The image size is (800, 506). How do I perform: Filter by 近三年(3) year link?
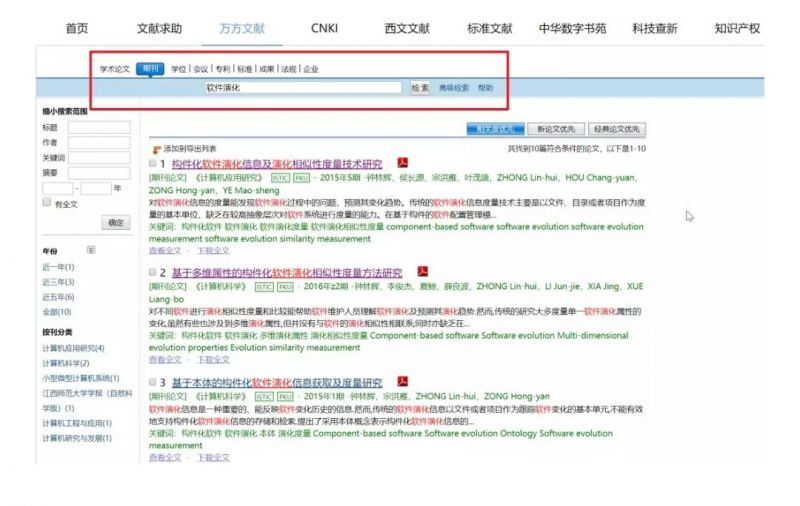[59, 282]
